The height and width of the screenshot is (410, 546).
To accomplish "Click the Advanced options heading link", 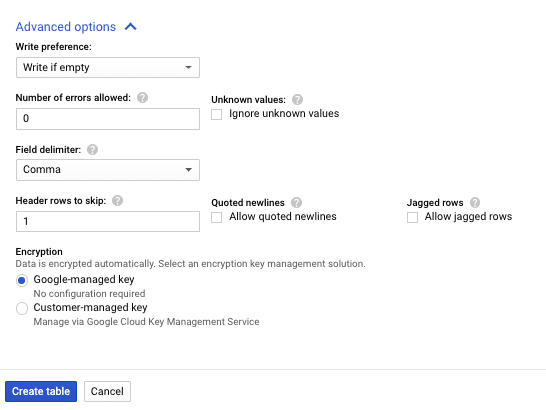I will click(x=65, y=27).
